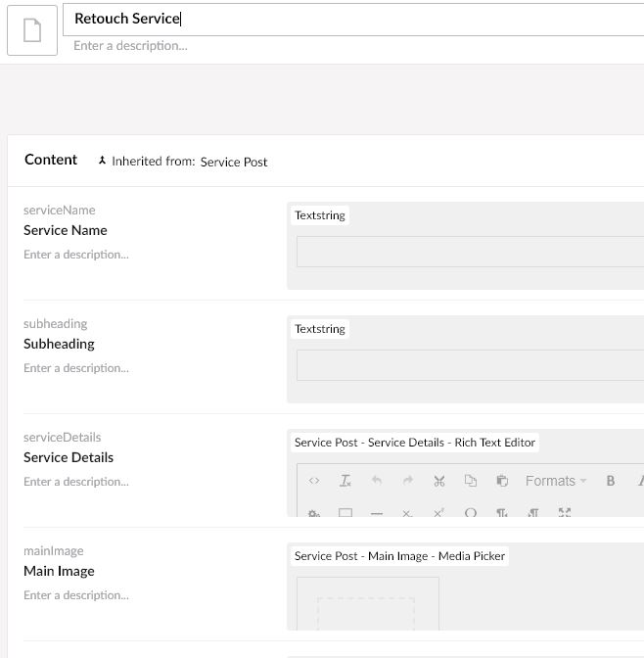Click the subheading alias text
Screen dimensions: 644x658
(x=56, y=323)
